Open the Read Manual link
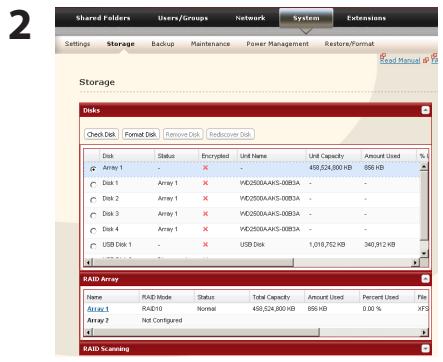Screen dimensions: 443x362 (x=400, y=60)
